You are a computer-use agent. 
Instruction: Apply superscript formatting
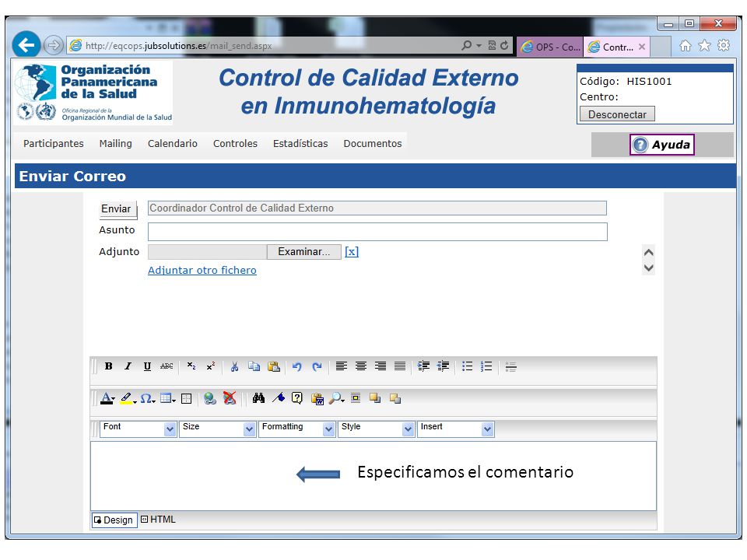coord(211,366)
